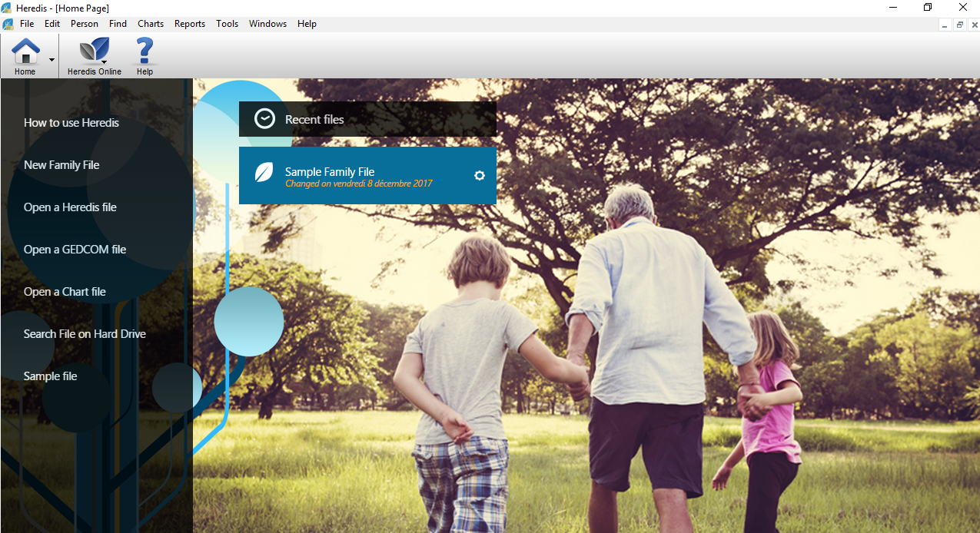Select Open a Chart file

coord(65,292)
